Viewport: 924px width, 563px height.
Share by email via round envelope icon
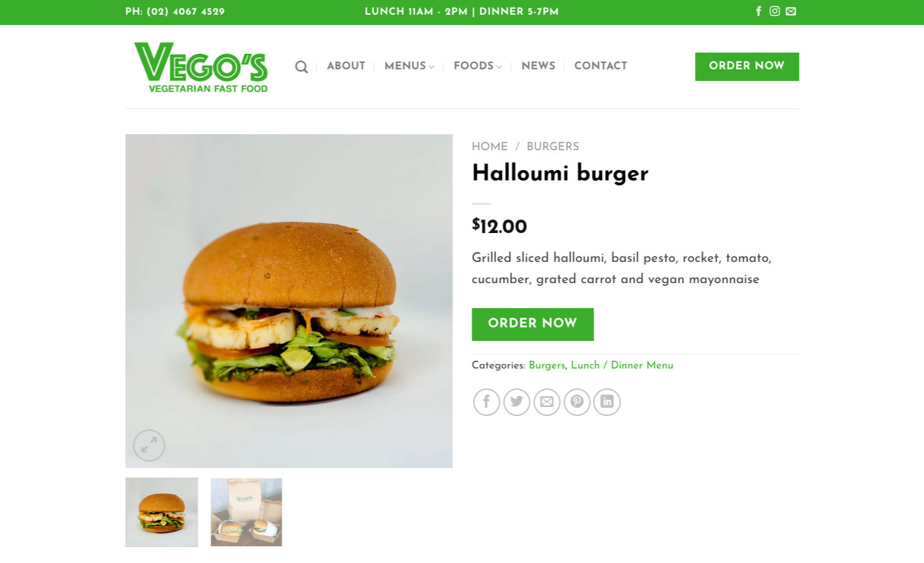547,402
